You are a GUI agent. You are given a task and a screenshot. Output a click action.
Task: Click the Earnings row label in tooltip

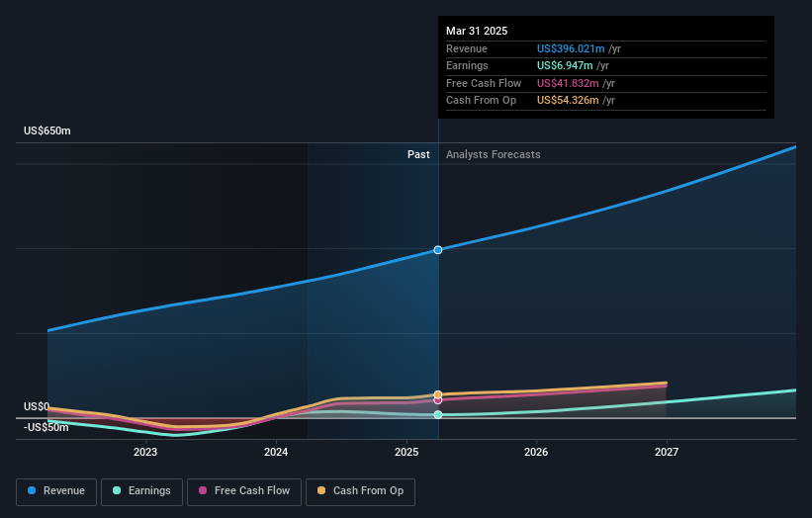point(467,65)
